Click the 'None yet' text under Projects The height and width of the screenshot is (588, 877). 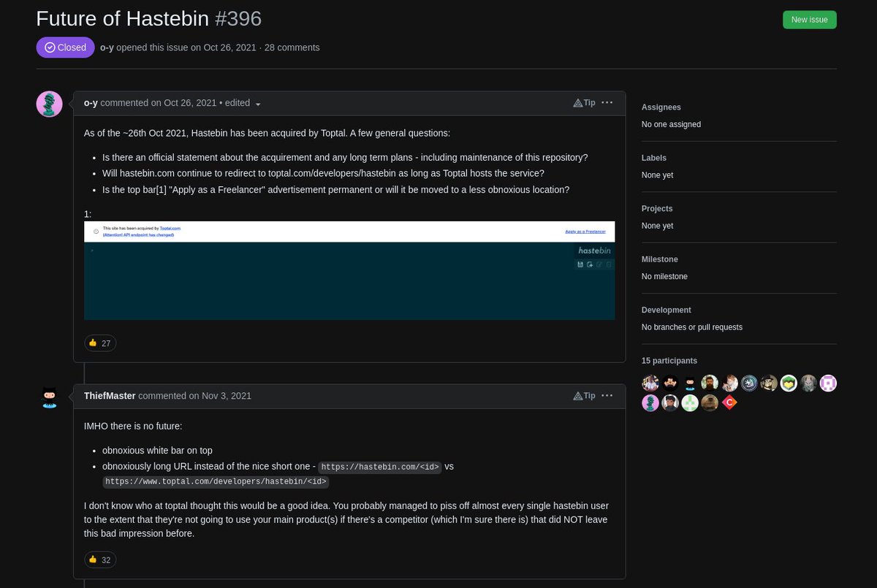(x=658, y=226)
